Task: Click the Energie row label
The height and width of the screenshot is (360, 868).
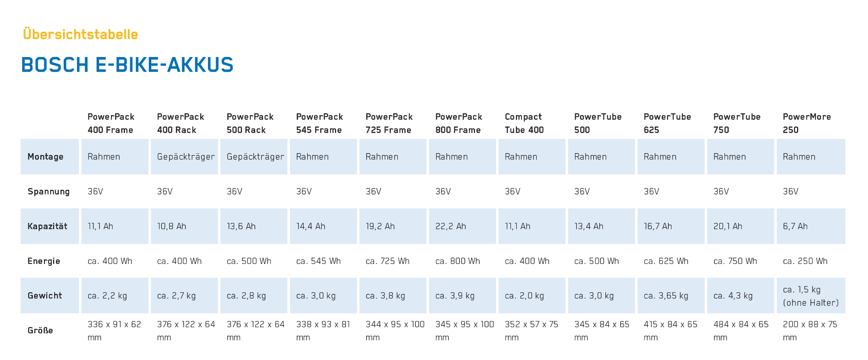Action: [x=44, y=261]
